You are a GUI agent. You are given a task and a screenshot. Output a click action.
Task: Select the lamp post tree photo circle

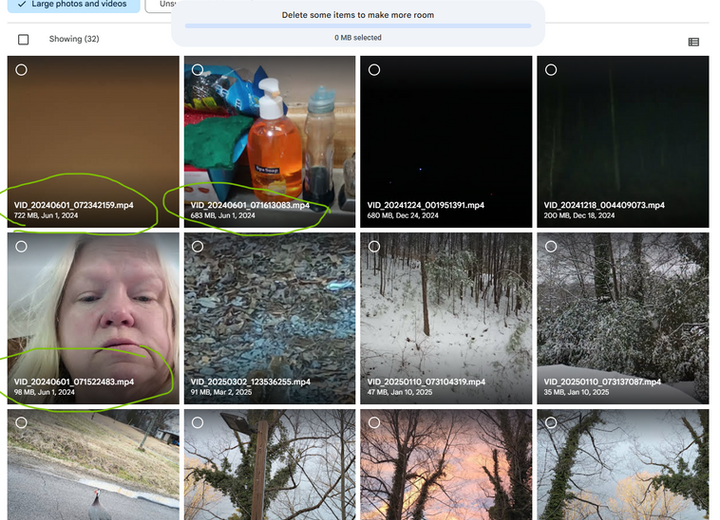(x=197, y=423)
